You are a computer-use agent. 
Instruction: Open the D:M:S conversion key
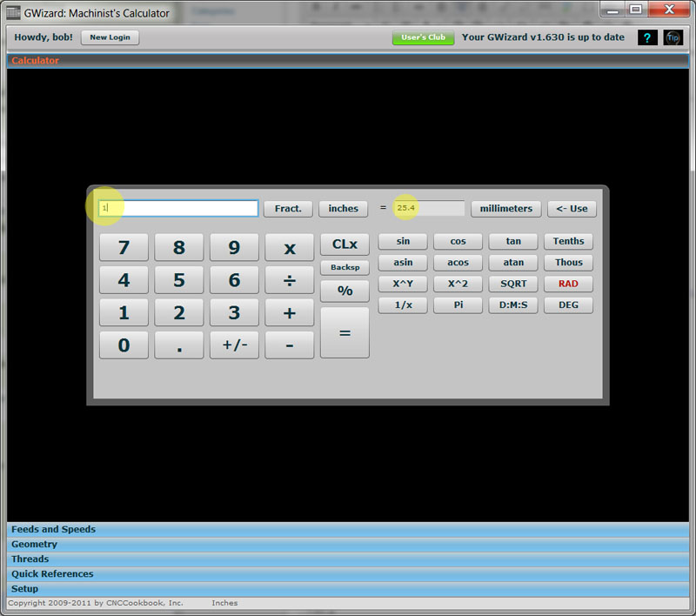coord(512,305)
